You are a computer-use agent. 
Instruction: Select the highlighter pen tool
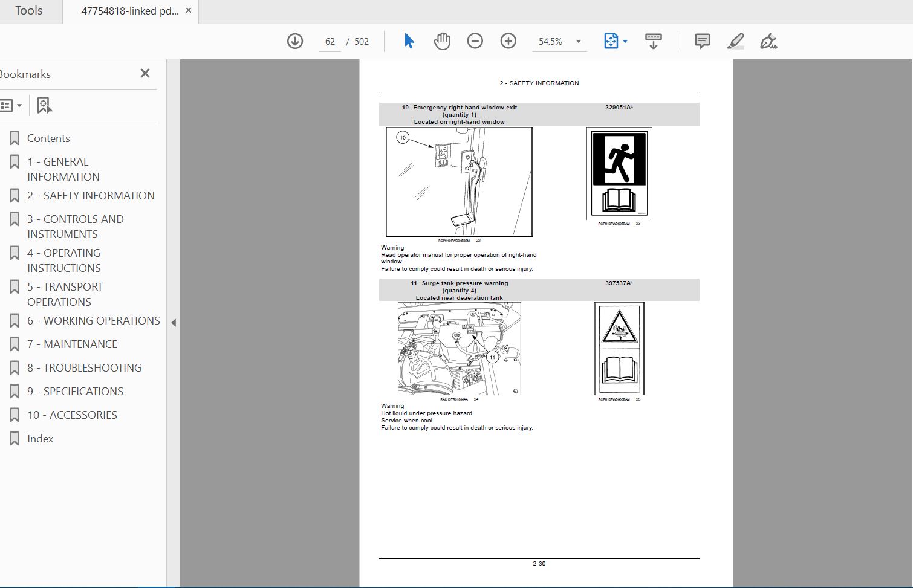735,41
